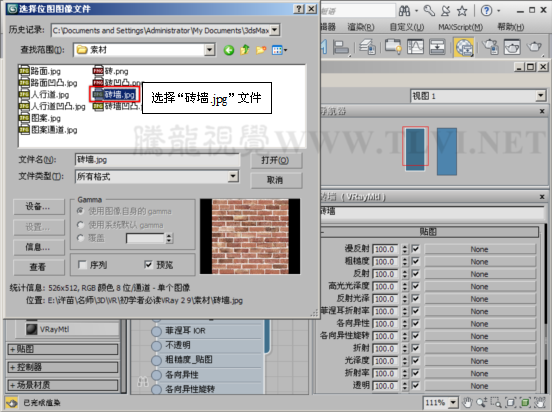This screenshot has width=552, height=412.
Task: Expand the 场景材质 rollout
Action: point(63,385)
